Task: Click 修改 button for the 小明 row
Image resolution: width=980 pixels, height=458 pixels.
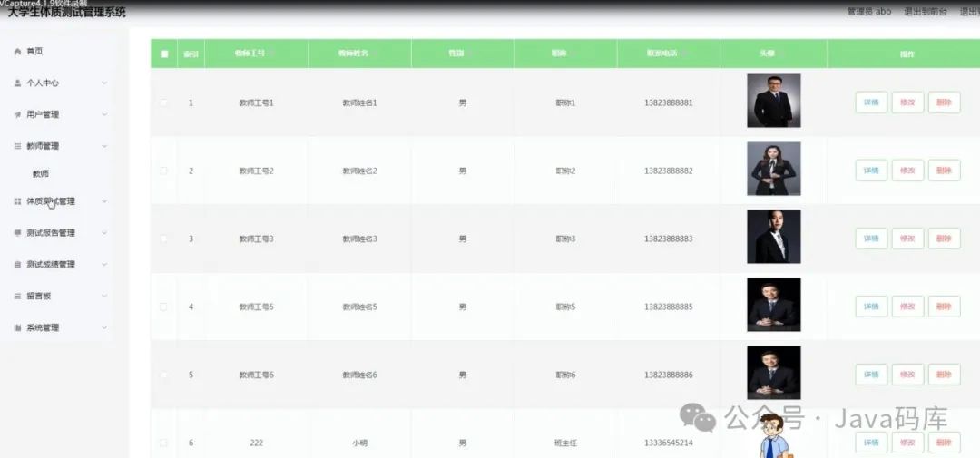Action: point(907,443)
